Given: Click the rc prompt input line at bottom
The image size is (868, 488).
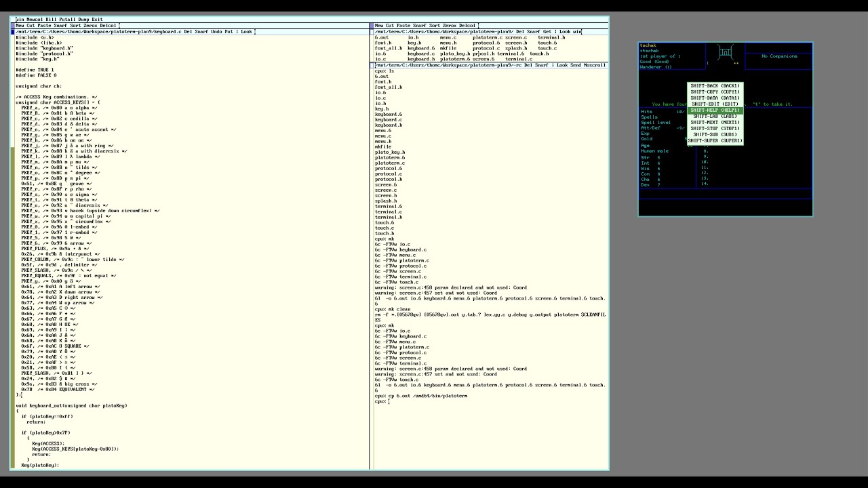Looking at the screenshot, I should (382, 401).
